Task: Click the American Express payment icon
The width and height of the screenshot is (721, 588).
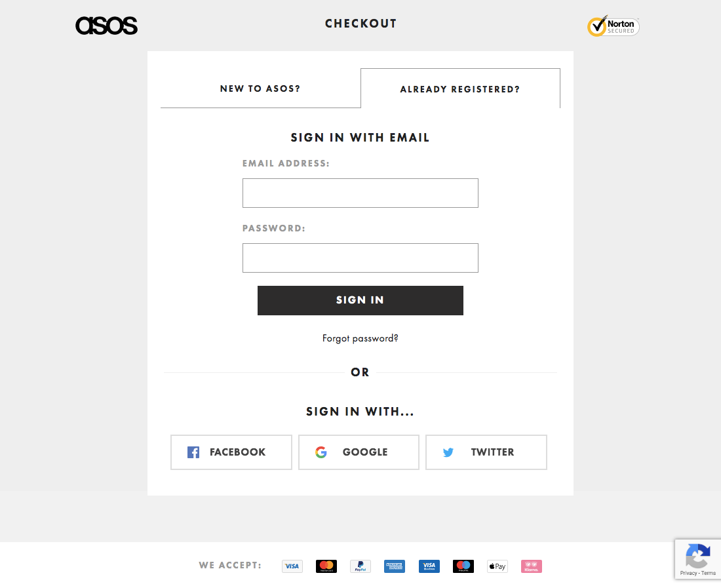Action: tap(395, 566)
